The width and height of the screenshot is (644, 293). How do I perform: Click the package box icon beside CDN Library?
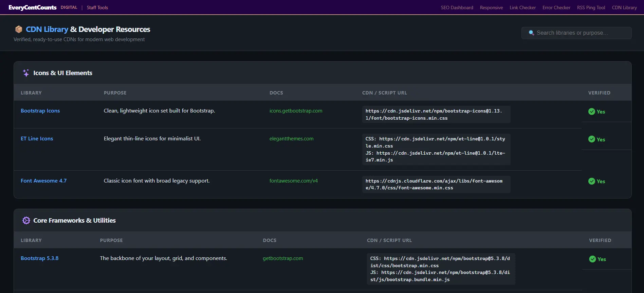(x=19, y=30)
